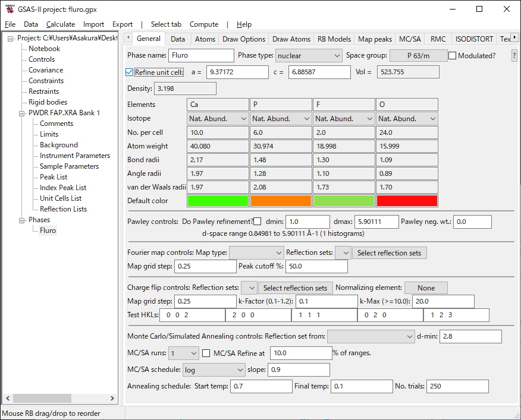
Task: Enable the Modulated? checkbox
Action: 453,56
